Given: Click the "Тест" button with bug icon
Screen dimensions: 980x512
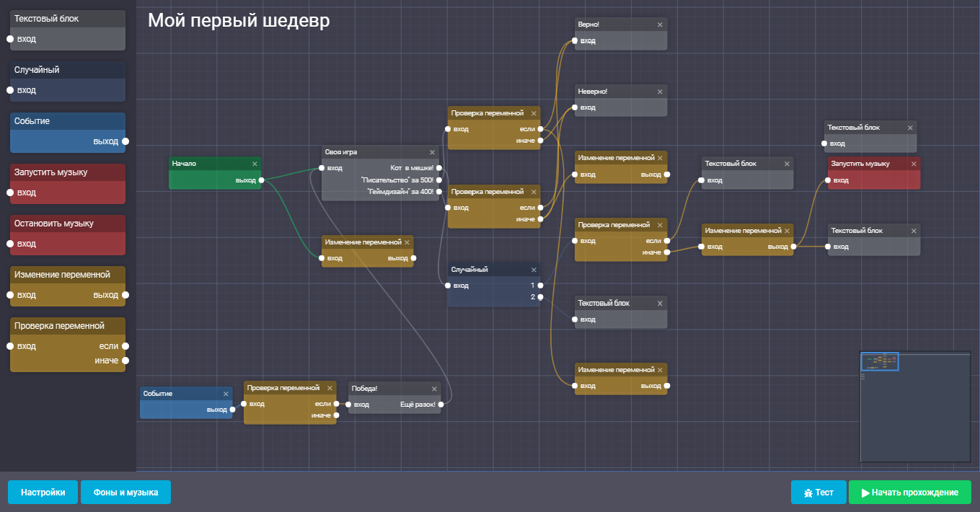Looking at the screenshot, I should (818, 493).
